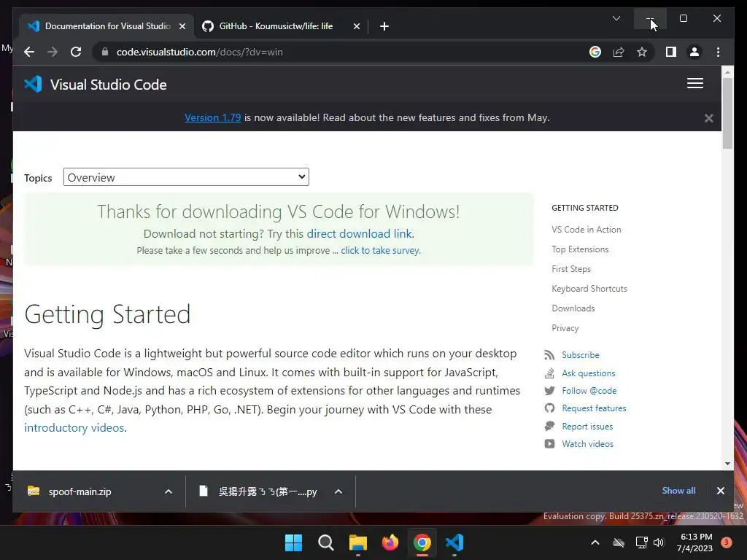747x560 pixels.
Task: Open Firefox from taskbar
Action: pos(390,542)
